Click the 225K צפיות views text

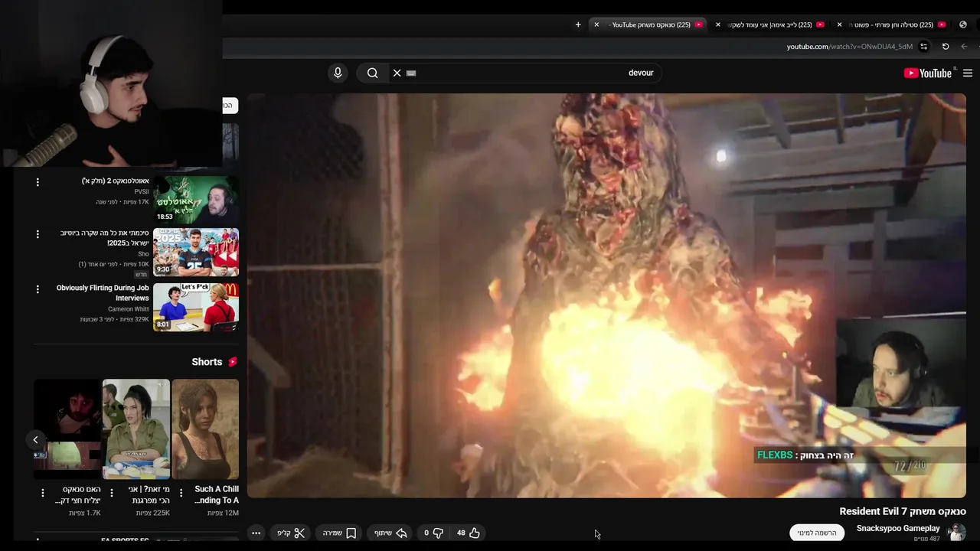pos(152,513)
